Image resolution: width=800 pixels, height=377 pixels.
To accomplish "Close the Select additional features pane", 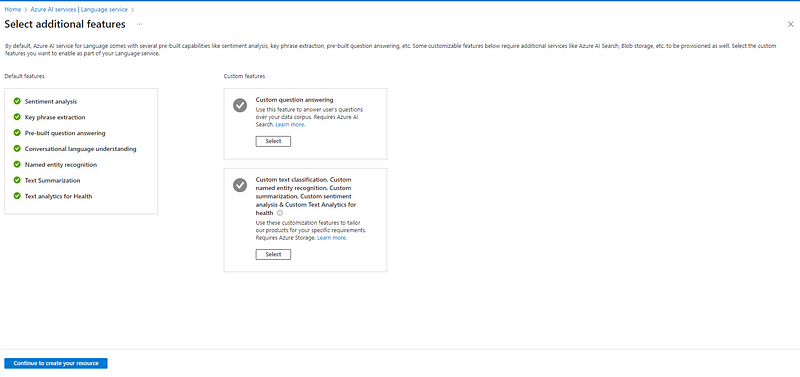I will click(790, 24).
